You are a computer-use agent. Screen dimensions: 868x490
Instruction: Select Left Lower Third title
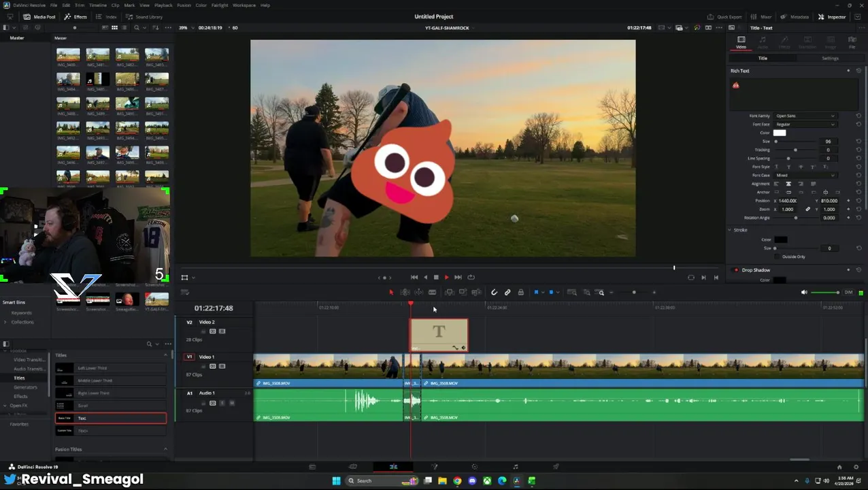pyautogui.click(x=111, y=368)
